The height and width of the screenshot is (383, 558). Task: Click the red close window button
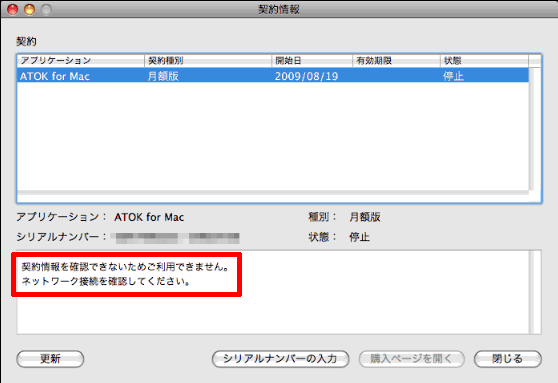(x=13, y=9)
